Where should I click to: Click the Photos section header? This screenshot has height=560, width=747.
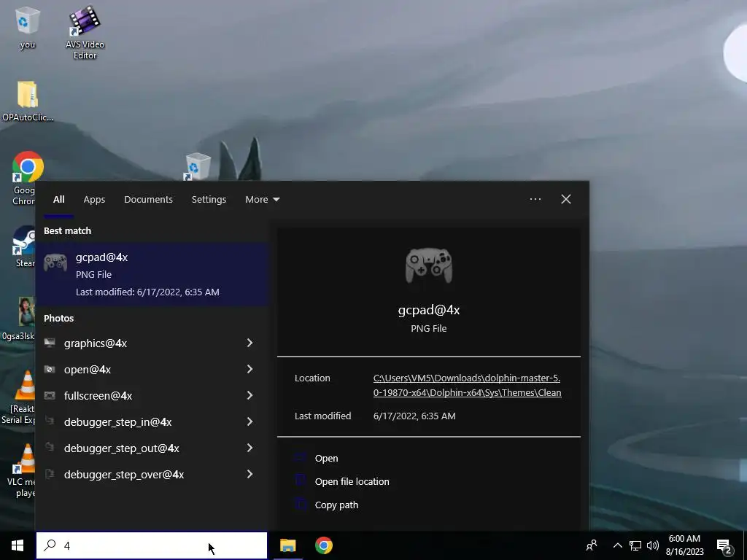coord(58,318)
